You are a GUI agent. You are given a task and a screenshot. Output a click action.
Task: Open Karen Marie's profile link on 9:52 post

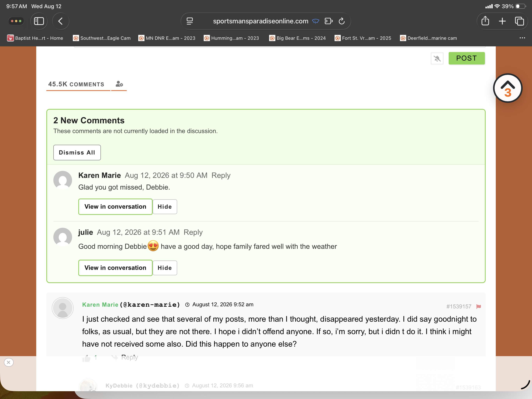click(100, 305)
